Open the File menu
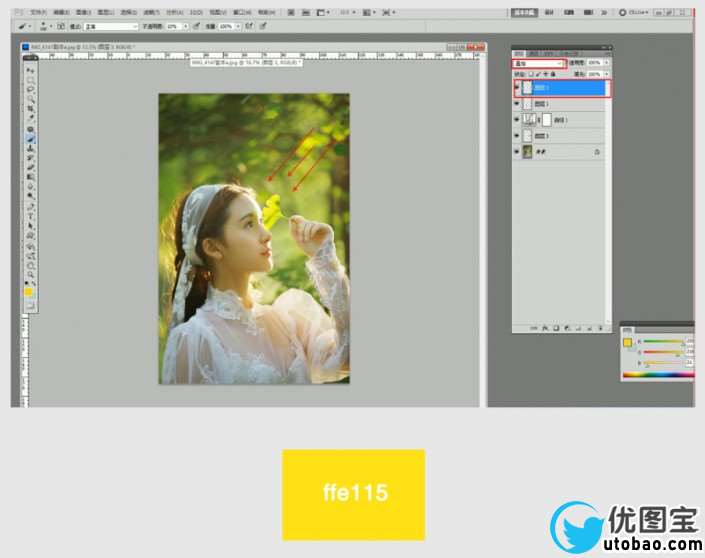Screen dimensions: 705x558 click(x=38, y=12)
